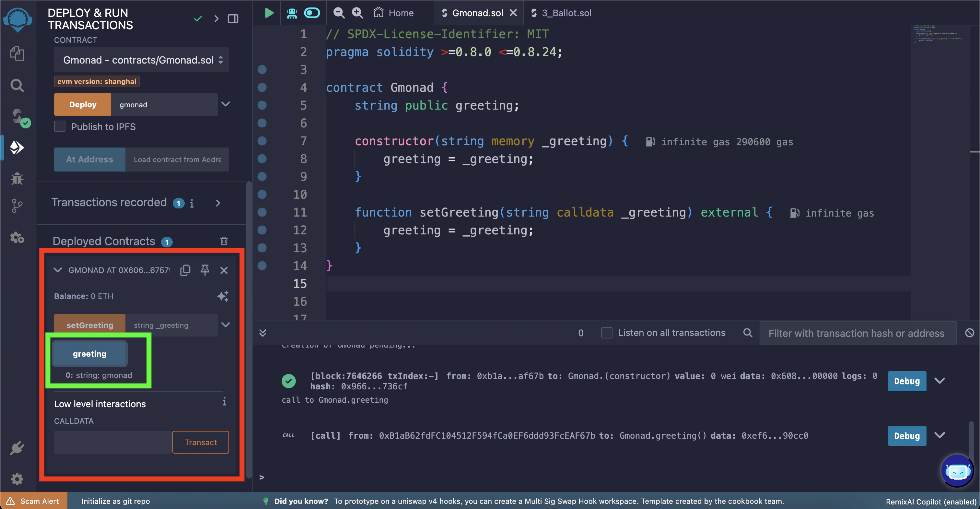The height and width of the screenshot is (509, 980).
Task: Click the green Run script play icon
Action: [269, 13]
